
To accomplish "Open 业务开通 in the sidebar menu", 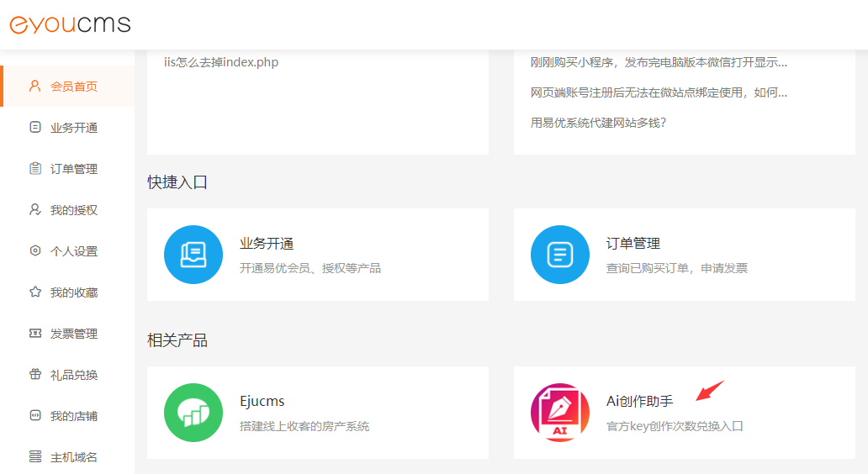I will (x=67, y=128).
